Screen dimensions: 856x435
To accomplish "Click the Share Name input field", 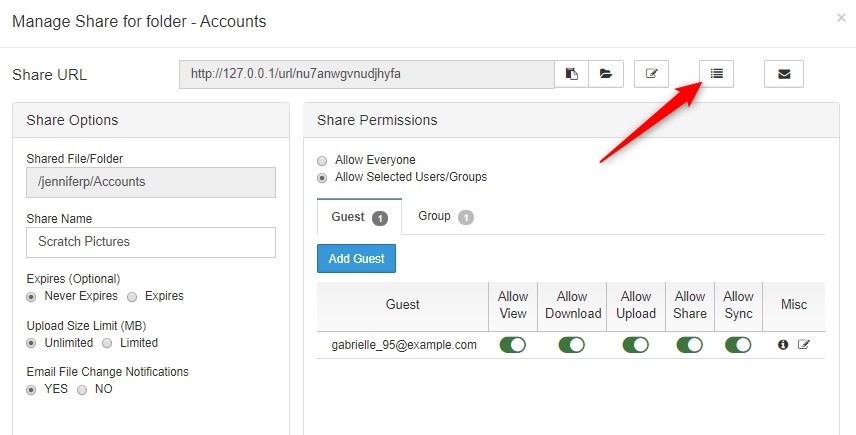I will 151,242.
